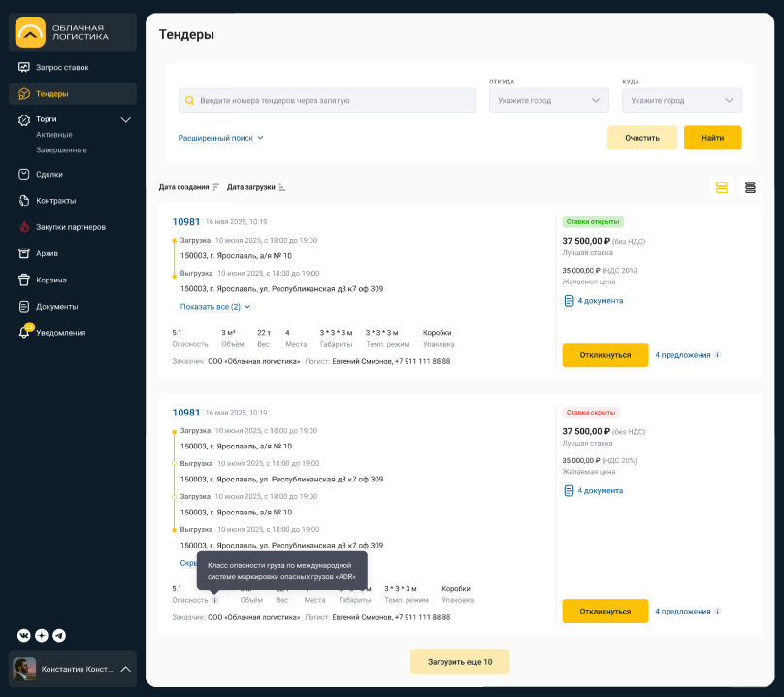
Task: Switch to compact list view icon
Action: point(750,187)
